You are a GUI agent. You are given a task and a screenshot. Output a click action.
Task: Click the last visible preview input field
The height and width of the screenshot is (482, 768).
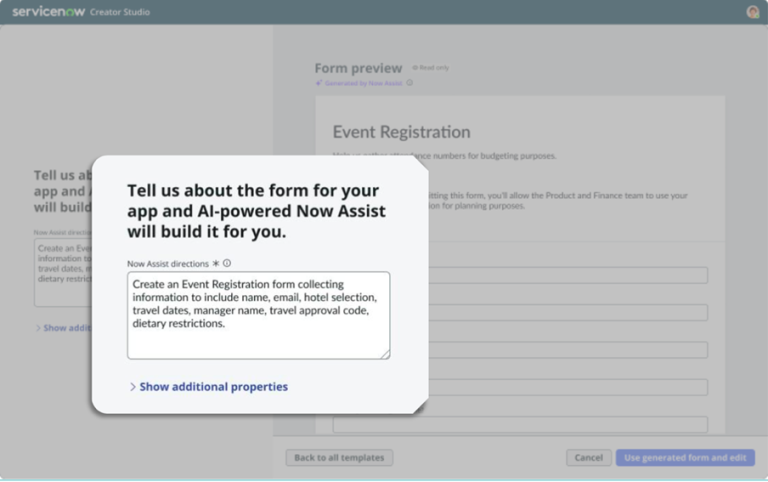click(x=520, y=424)
